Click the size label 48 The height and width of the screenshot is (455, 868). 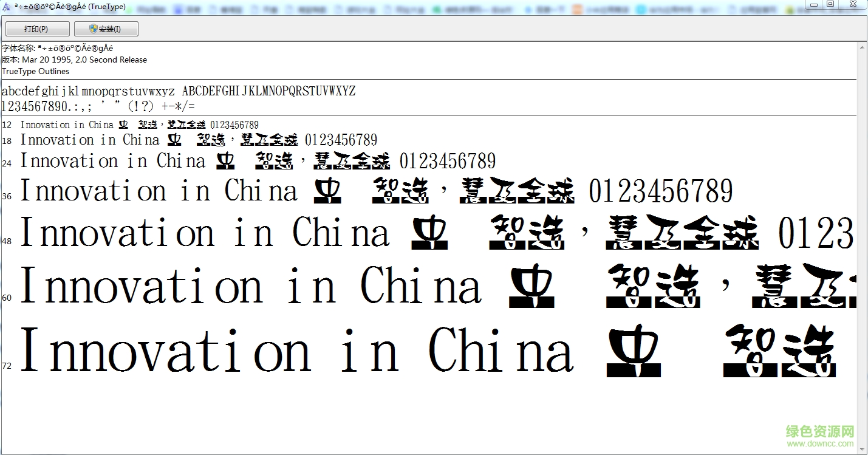coord(7,241)
